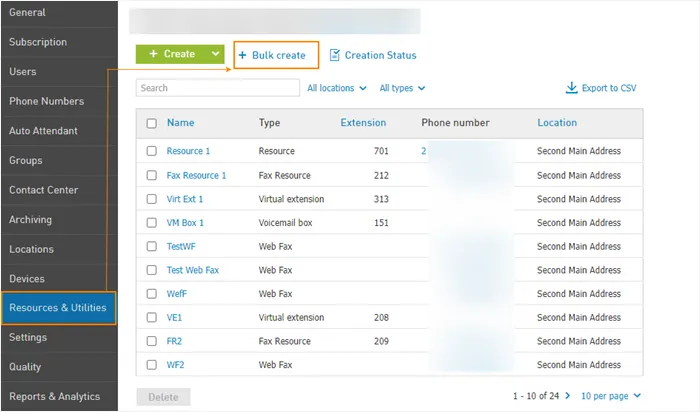The image size is (700, 412).
Task: Navigate to Groups
Action: click(x=59, y=160)
